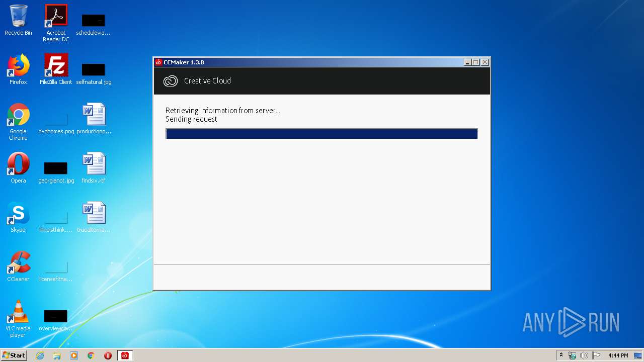644x362 pixels.
Task: Open Google Chrome desktop shortcut
Action: (18, 122)
